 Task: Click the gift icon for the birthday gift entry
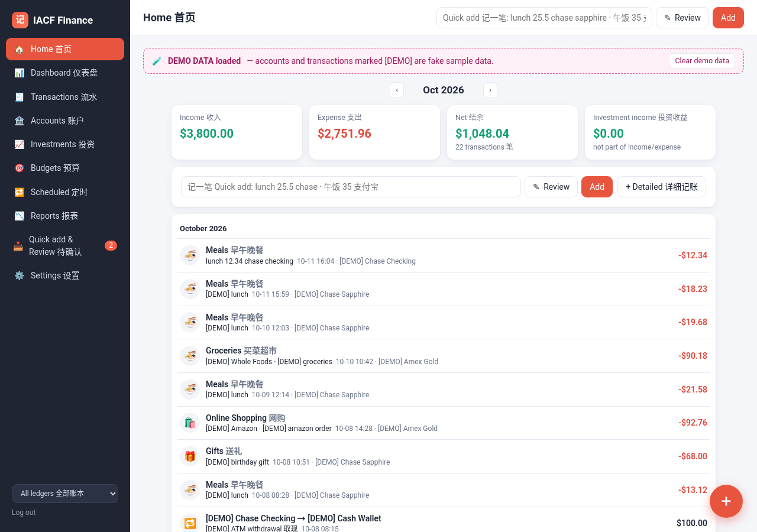point(190,456)
